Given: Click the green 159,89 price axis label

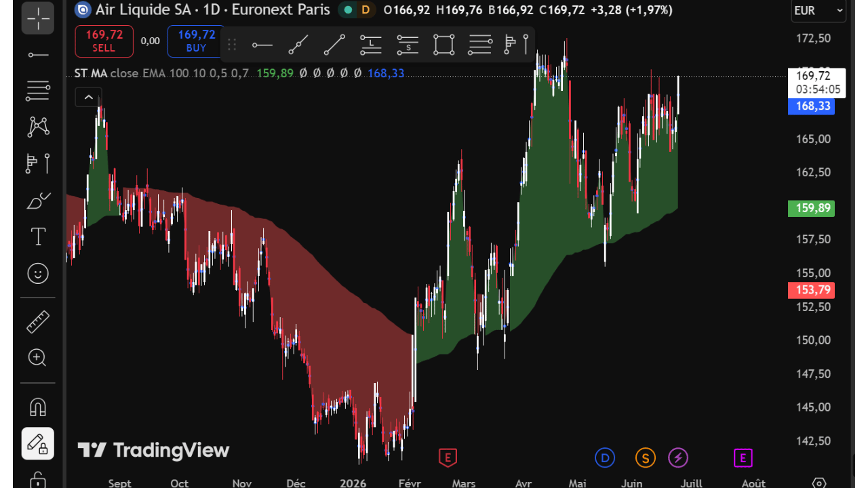Looking at the screenshot, I should click(811, 208).
